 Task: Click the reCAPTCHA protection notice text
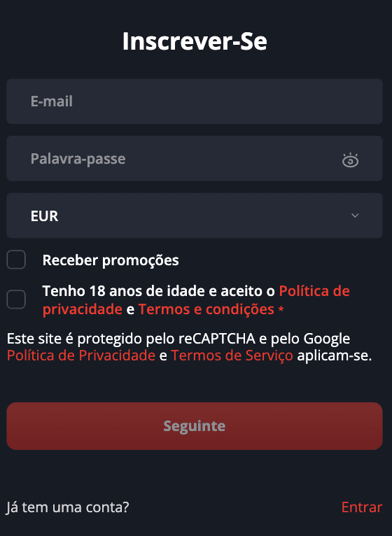[189, 347]
